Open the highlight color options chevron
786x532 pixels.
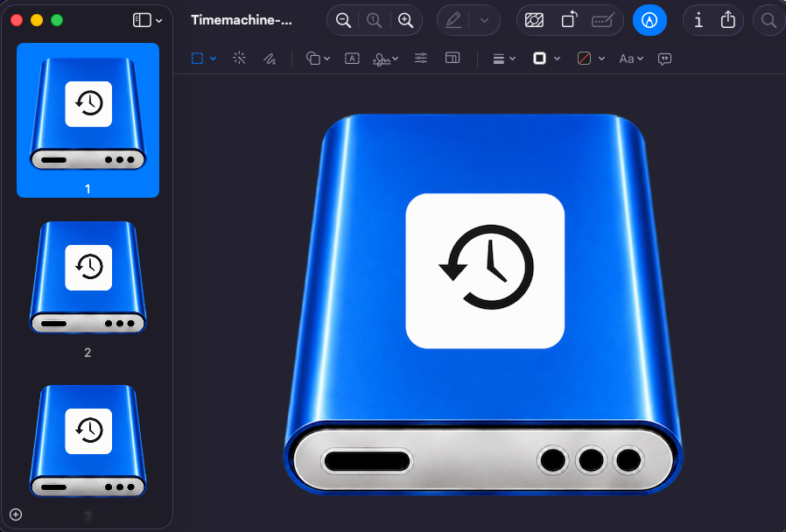click(x=484, y=20)
